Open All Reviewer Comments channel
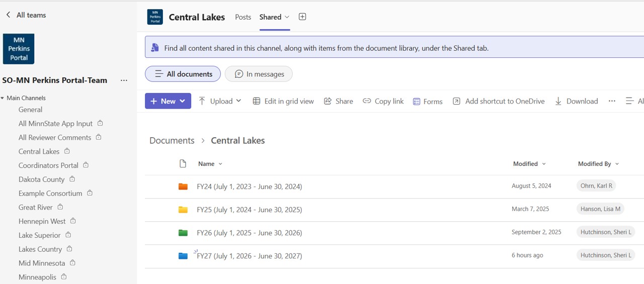The height and width of the screenshot is (284, 644). click(55, 138)
